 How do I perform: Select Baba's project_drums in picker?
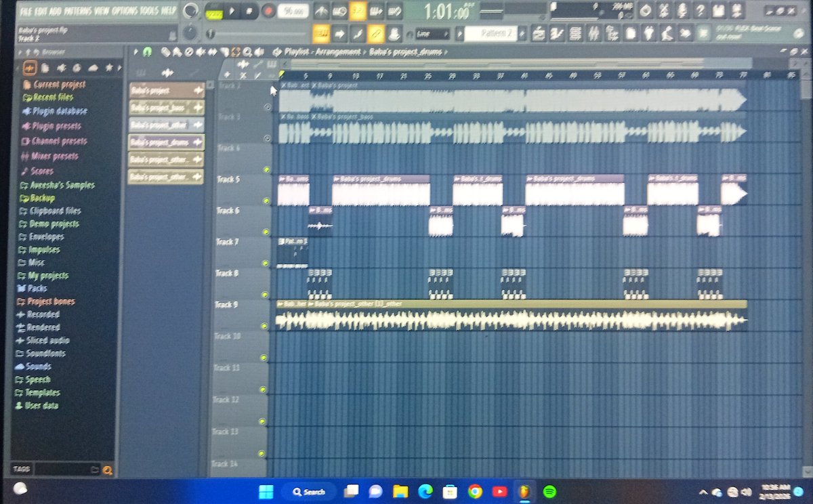166,142
